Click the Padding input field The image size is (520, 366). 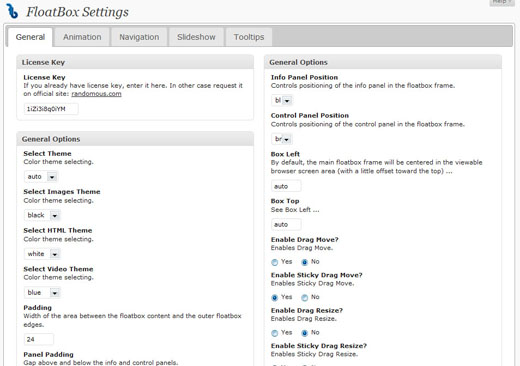pyautogui.click(x=39, y=339)
